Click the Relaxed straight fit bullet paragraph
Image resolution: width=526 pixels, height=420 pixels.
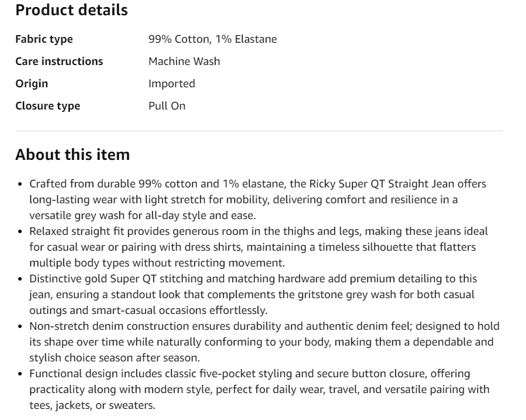tap(258, 247)
